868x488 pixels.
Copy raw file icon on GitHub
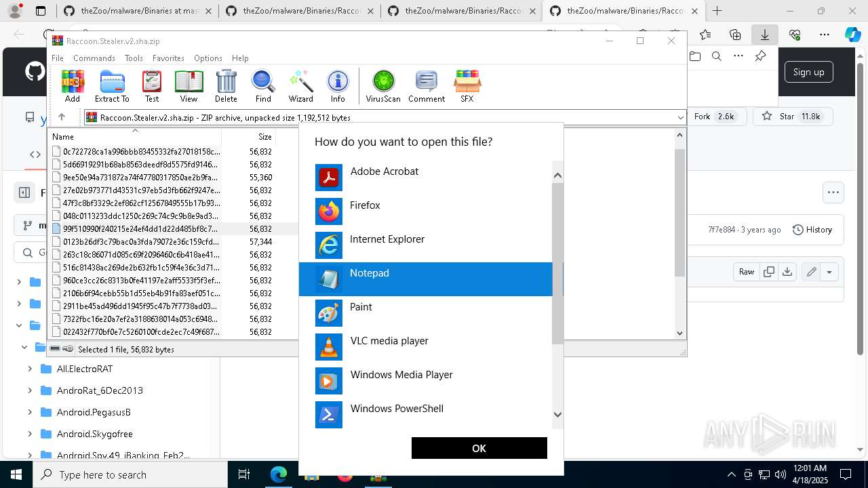click(769, 272)
